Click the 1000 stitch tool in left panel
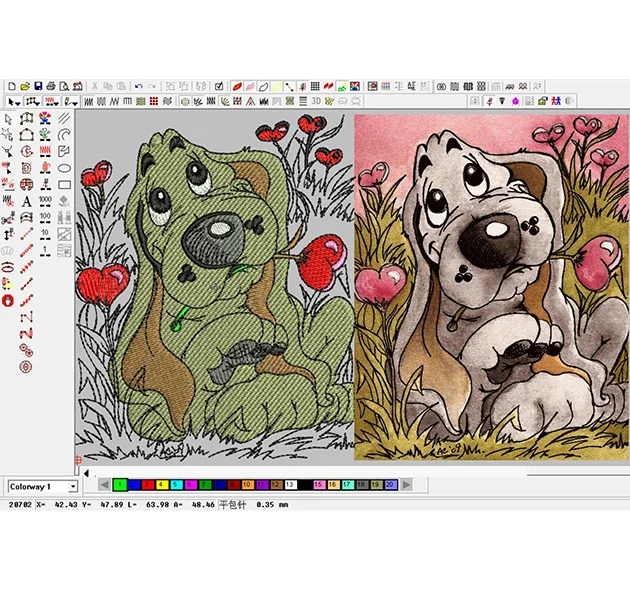Viewport: 630px width, 591px height. pos(45,200)
